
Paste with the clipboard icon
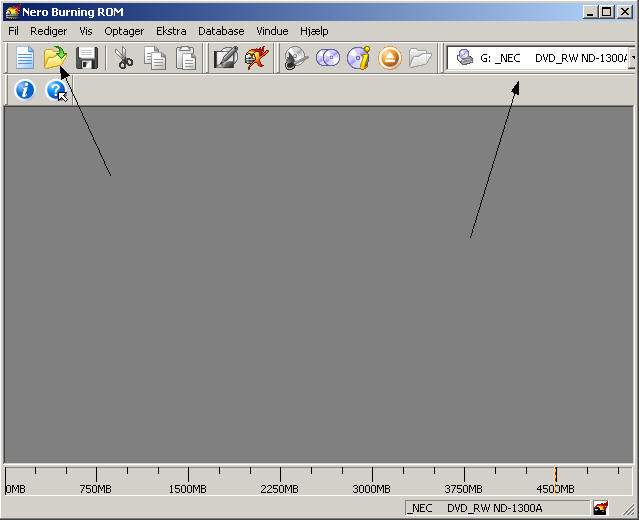tap(186, 58)
